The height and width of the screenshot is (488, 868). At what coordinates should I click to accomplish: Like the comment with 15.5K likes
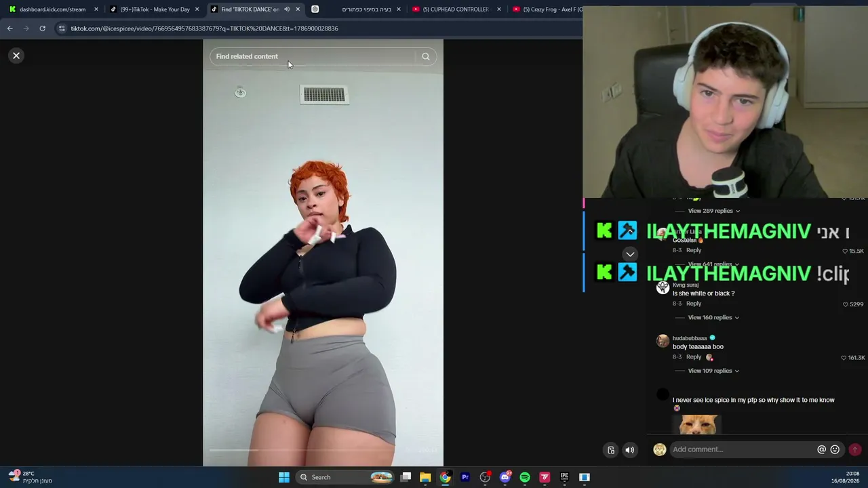[x=845, y=251]
